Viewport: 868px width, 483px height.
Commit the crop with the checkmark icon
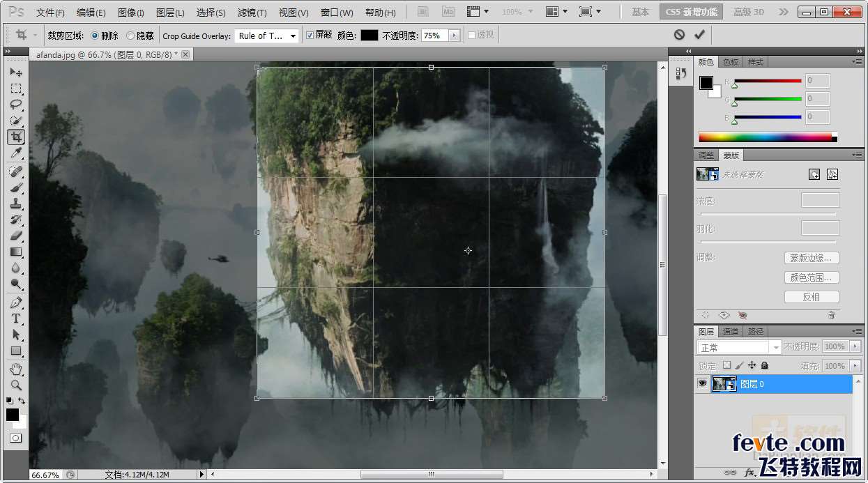(699, 35)
